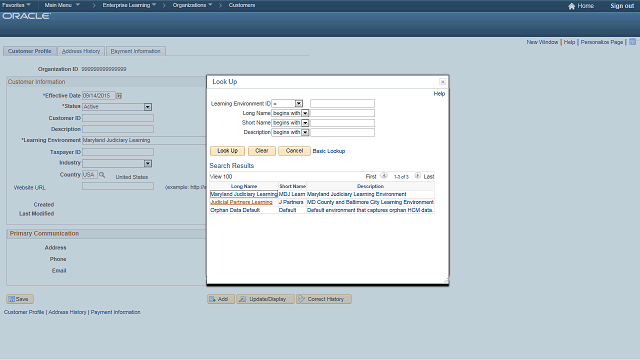This screenshot has height=360, width=640.
Task: Click the Look Up search button
Action: (x=227, y=151)
